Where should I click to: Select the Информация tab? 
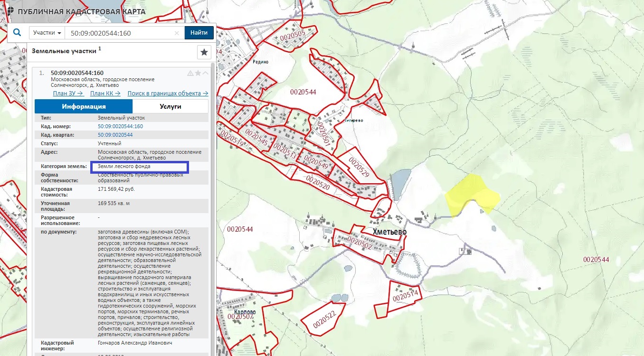pyautogui.click(x=84, y=106)
